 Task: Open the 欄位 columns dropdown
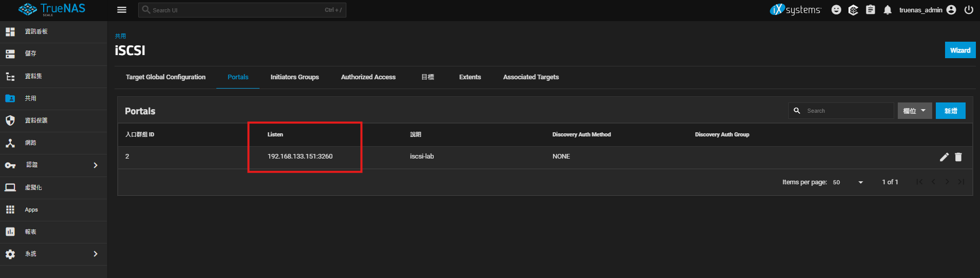tap(914, 111)
